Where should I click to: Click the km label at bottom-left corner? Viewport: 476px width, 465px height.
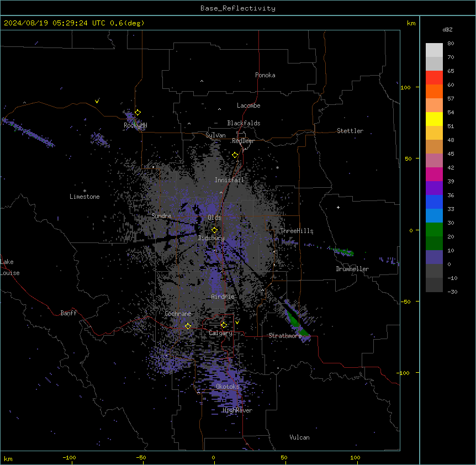(8, 458)
